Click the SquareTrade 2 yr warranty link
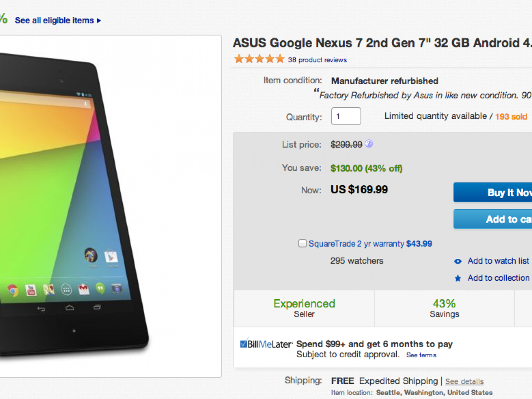Screen dimensions: 532x399 point(356,243)
